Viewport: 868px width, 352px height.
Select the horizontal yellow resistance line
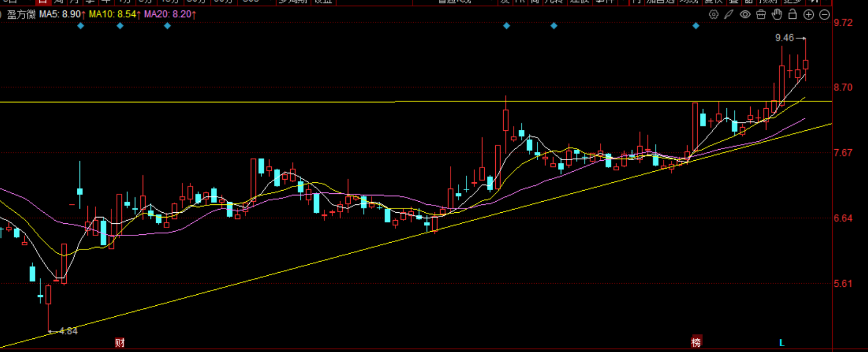coord(415,101)
